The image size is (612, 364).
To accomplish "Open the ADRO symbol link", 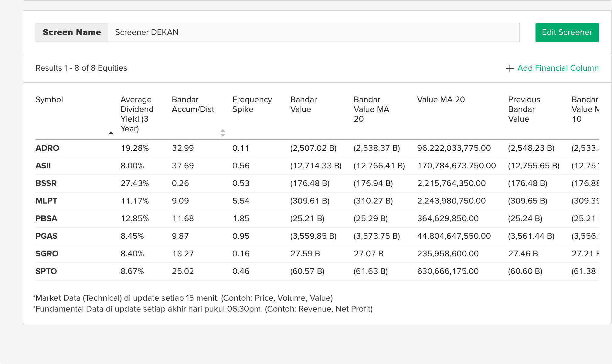I will (x=47, y=148).
